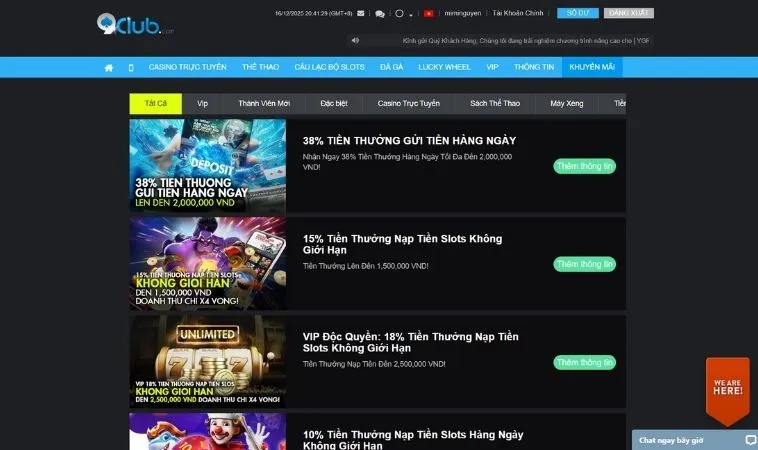This screenshot has width=758, height=450.
Task: Click title 38% TIỀN THƯỞNG GỬI TIỀN HÀNG NGÀY
Action: (x=409, y=141)
